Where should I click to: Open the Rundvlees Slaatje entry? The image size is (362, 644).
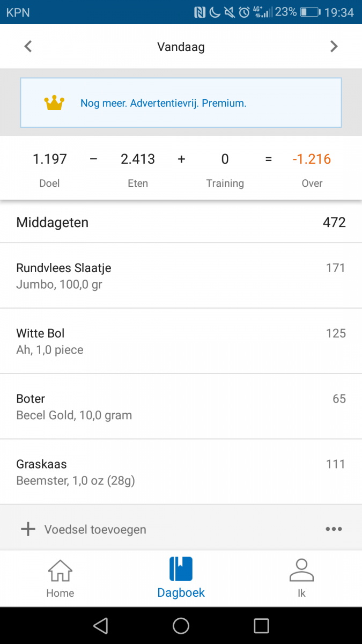[181, 276]
